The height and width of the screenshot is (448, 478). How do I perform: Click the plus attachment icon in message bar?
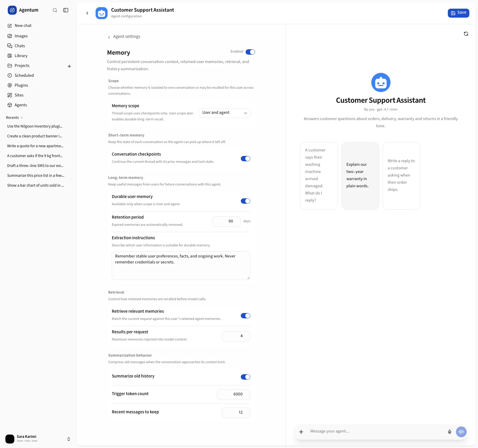click(301, 432)
